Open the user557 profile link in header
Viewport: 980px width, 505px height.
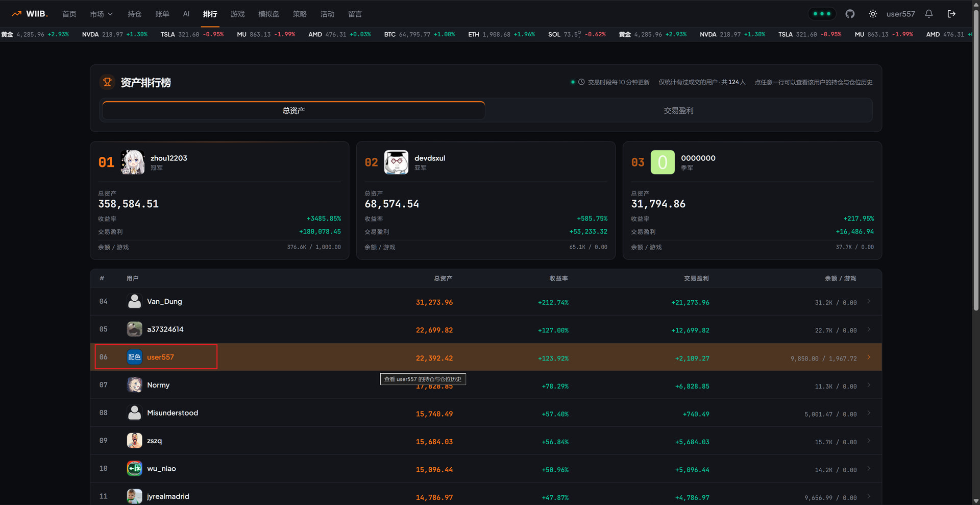pos(900,14)
